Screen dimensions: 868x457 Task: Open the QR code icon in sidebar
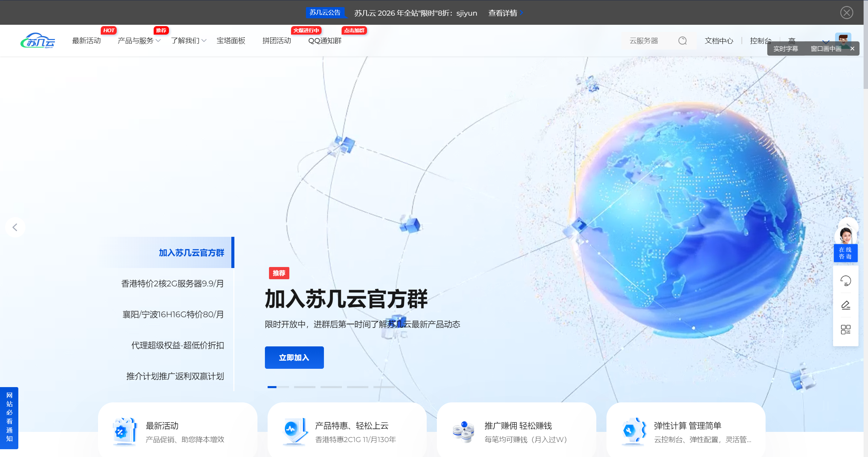pos(845,329)
